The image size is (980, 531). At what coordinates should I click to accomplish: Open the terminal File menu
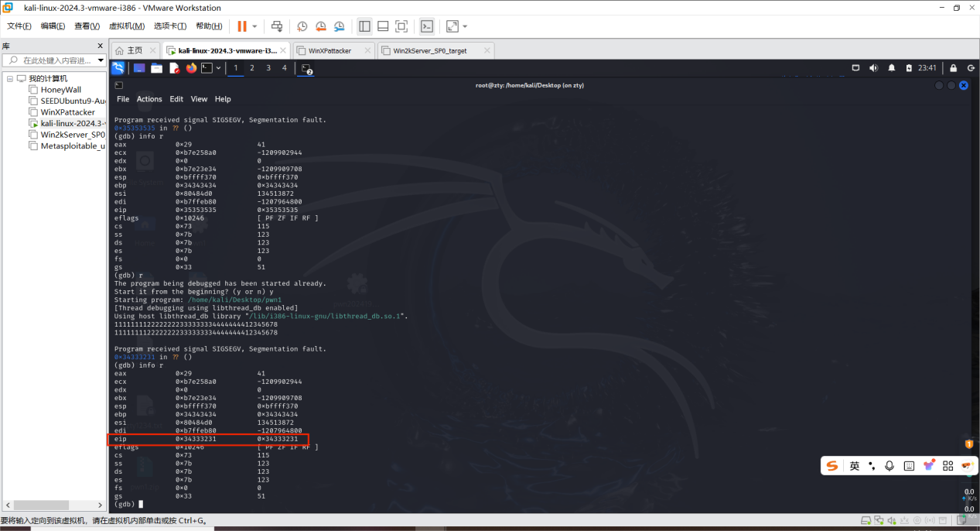(123, 99)
